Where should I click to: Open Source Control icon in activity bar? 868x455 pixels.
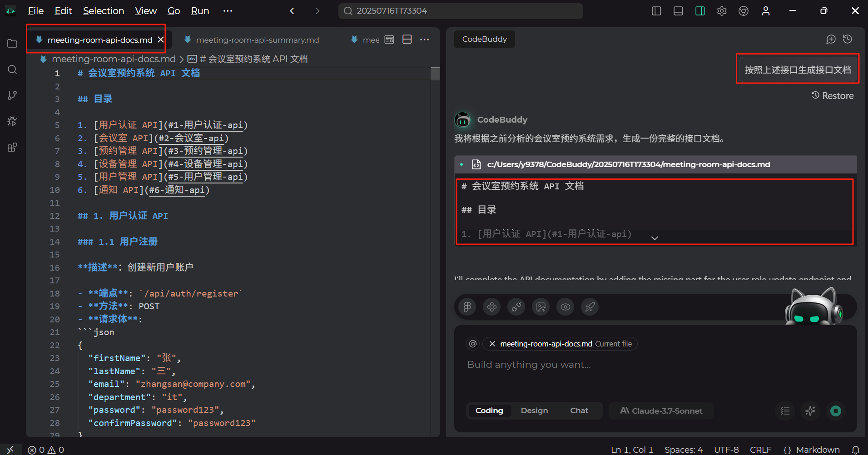12,95
